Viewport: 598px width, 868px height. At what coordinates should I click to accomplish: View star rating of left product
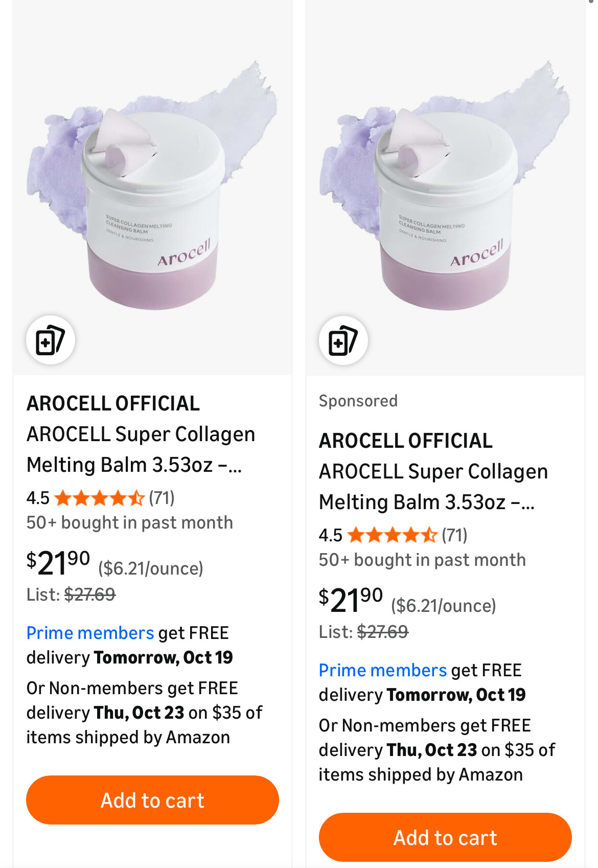click(99, 498)
